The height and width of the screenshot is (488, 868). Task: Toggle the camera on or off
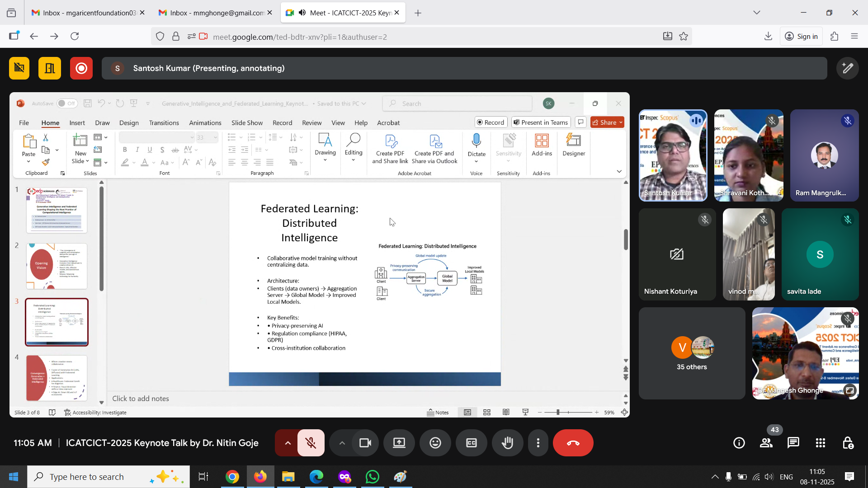pos(365,443)
